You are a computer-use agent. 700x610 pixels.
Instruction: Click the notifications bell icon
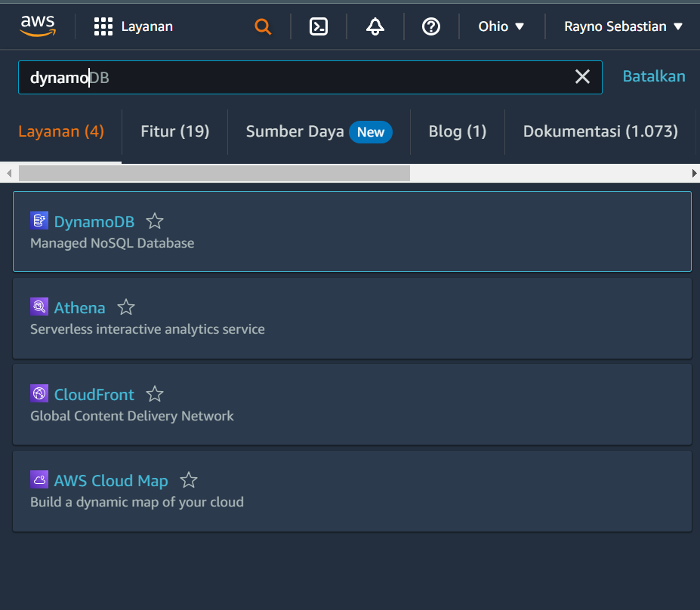pos(375,26)
